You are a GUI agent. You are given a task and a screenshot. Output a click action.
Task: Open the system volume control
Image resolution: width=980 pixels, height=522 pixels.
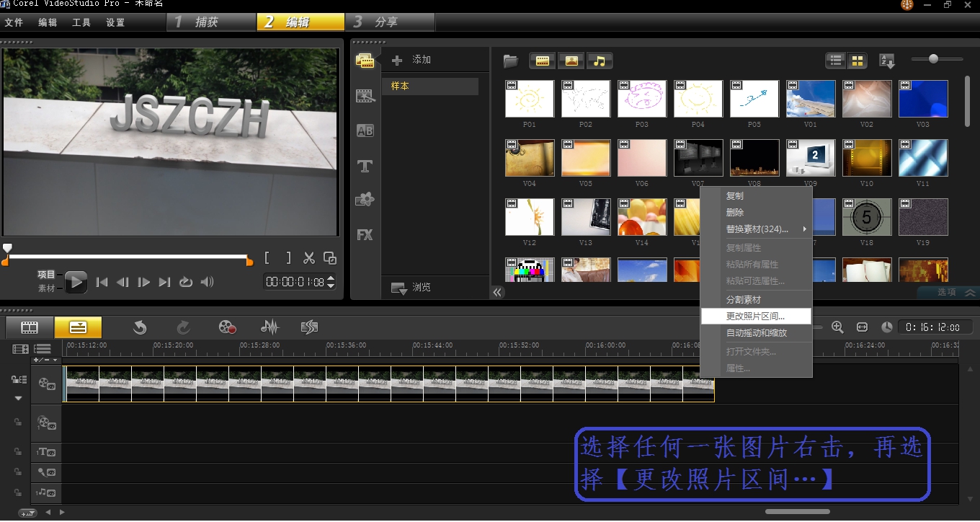[208, 282]
